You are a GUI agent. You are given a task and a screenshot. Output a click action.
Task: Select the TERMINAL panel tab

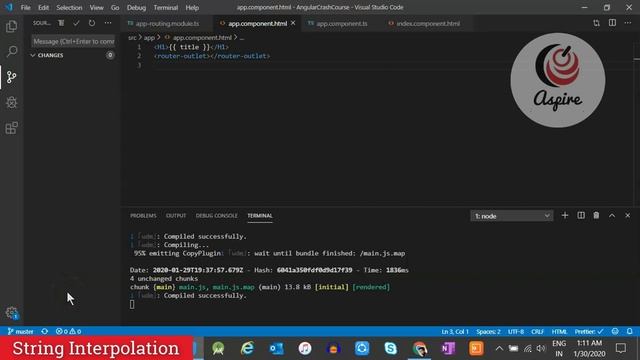pos(260,216)
